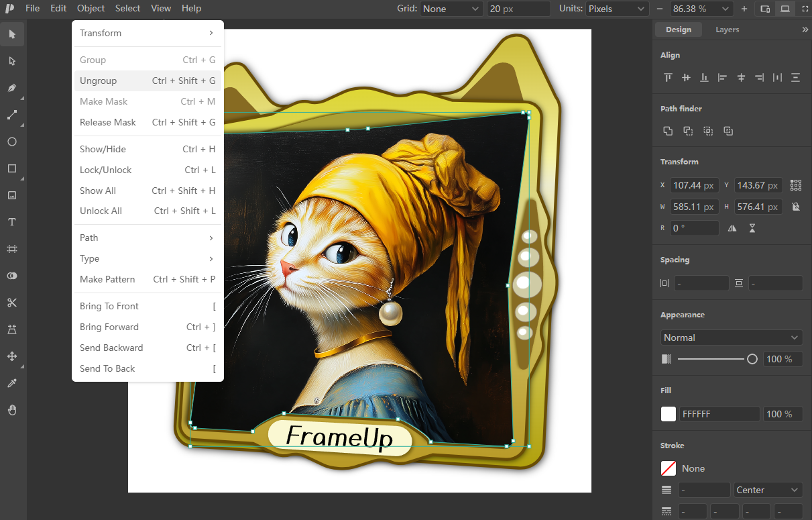
Task: Open the Normal blend mode dropdown
Action: coord(731,337)
